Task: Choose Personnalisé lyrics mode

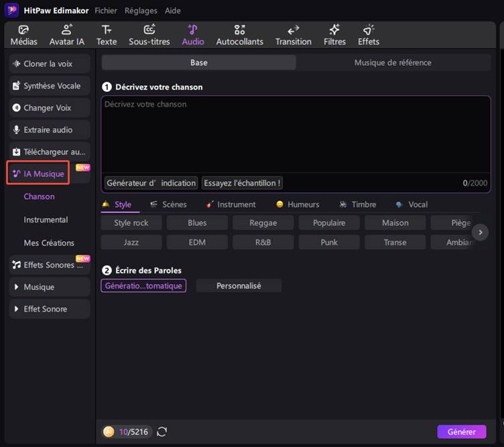Action: (239, 285)
